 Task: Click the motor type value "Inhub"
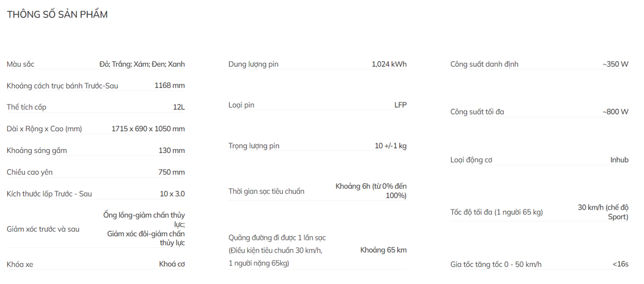tap(619, 160)
